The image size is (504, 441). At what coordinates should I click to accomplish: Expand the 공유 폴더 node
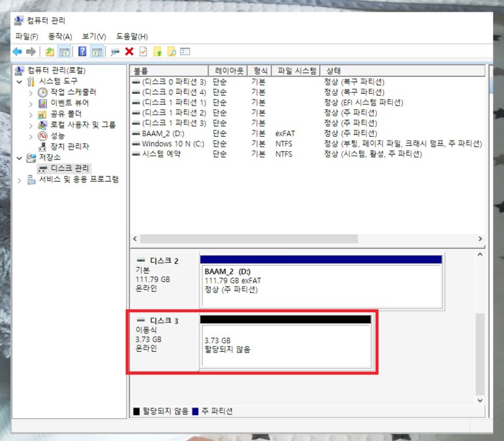tap(31, 115)
